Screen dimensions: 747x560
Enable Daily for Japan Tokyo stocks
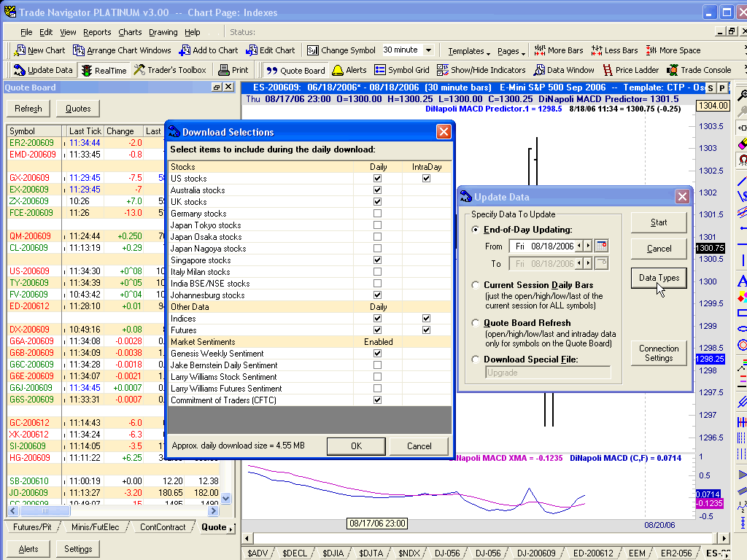point(377,225)
